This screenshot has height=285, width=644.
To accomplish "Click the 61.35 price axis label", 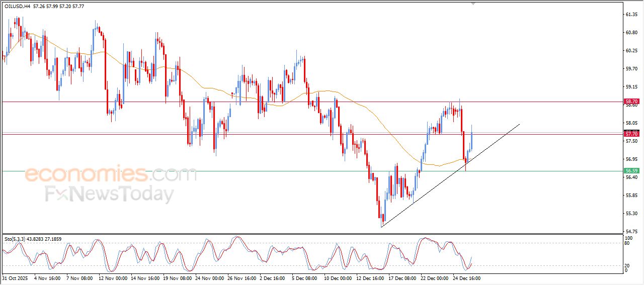I will (631, 15).
